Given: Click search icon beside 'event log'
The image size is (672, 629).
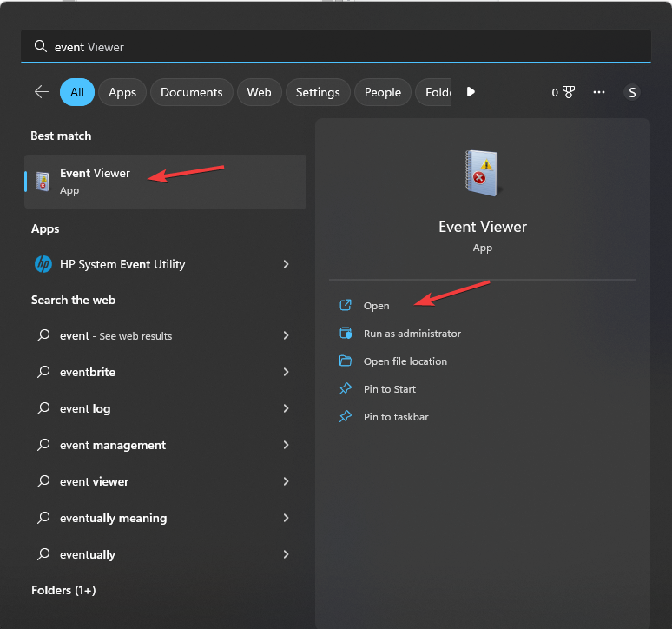Looking at the screenshot, I should click(43, 407).
